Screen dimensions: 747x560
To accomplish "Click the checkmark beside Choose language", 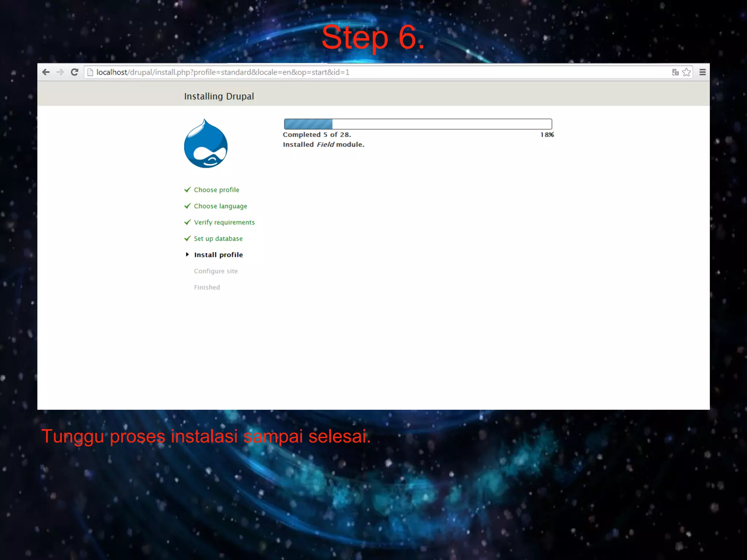I will click(187, 206).
